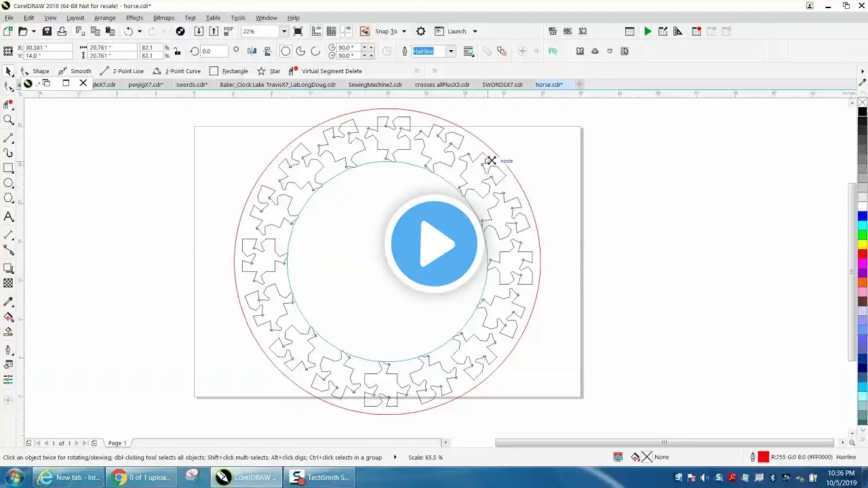Open the Undo history dropdown arrow
The height and width of the screenshot is (488, 868).
coord(140,31)
